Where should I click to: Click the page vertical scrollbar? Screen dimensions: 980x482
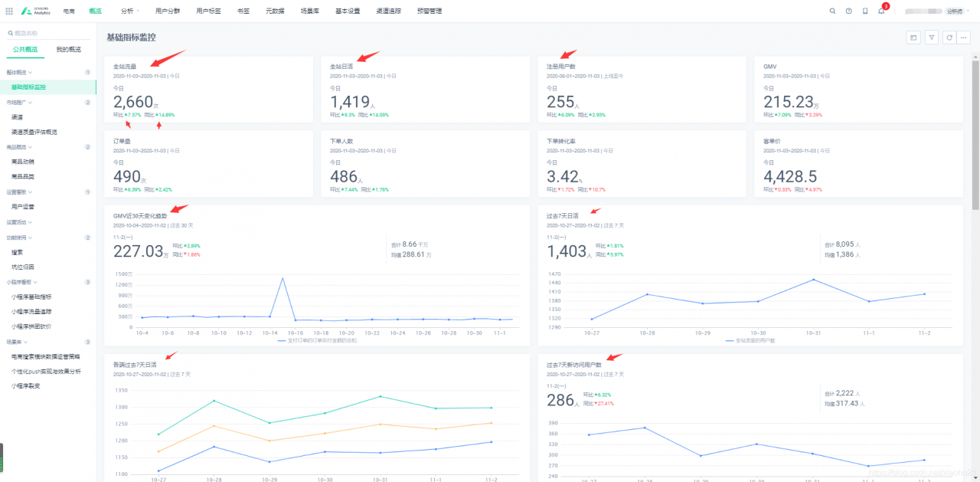[x=975, y=134]
